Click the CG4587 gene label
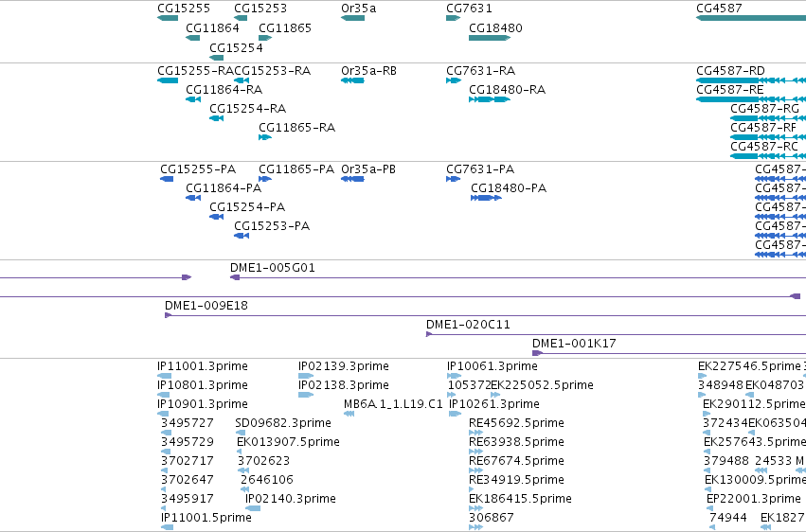Image resolution: width=806 pixels, height=532 pixels. (x=719, y=9)
